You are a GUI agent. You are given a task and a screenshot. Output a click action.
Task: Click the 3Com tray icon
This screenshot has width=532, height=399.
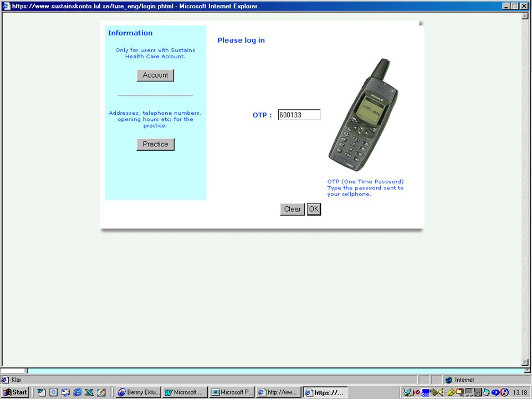[x=426, y=392]
